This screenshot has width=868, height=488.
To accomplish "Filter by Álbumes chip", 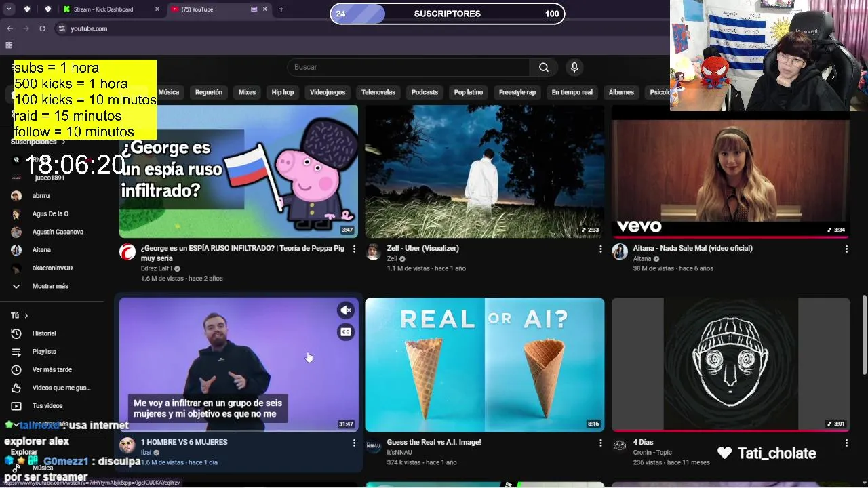I will (621, 92).
